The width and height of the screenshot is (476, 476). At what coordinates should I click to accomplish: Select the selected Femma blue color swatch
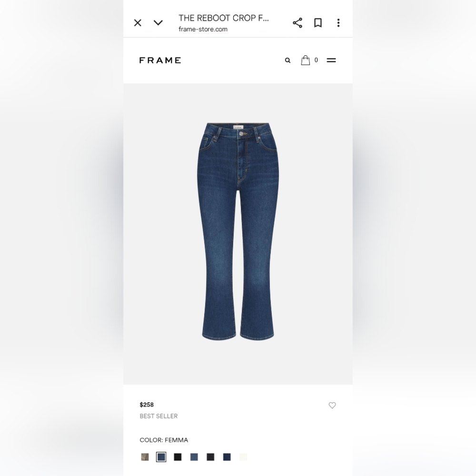(x=161, y=457)
